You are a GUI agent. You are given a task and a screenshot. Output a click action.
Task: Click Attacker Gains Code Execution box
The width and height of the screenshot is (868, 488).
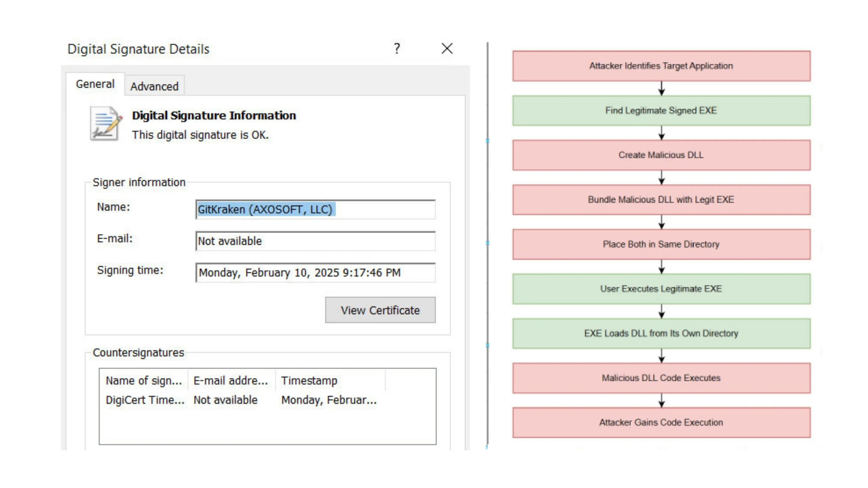(x=661, y=422)
